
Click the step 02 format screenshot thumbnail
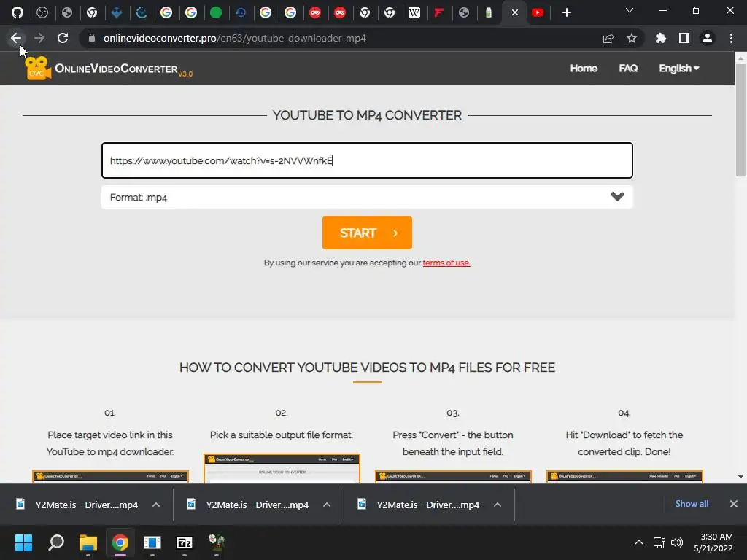(x=282, y=469)
